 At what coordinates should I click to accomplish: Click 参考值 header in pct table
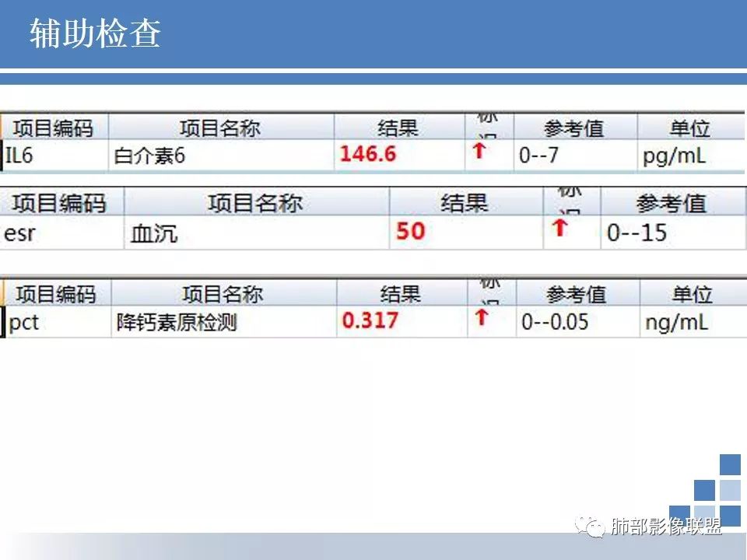click(x=577, y=294)
